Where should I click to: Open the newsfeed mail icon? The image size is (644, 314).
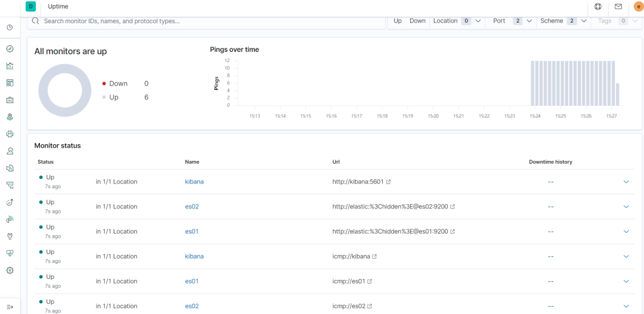pos(618,7)
